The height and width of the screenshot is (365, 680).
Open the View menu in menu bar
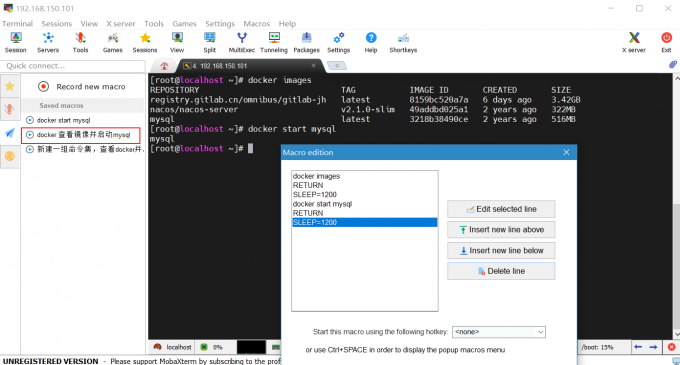click(x=89, y=23)
